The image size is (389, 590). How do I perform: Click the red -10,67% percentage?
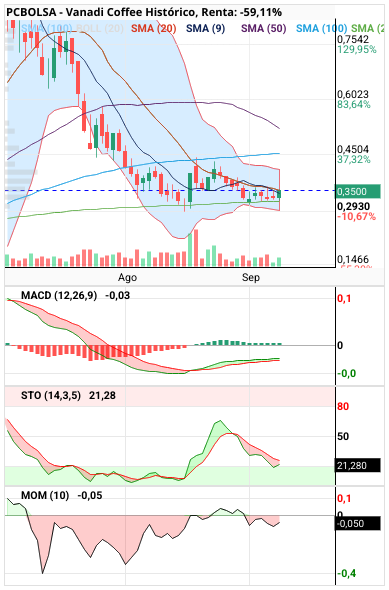click(356, 216)
